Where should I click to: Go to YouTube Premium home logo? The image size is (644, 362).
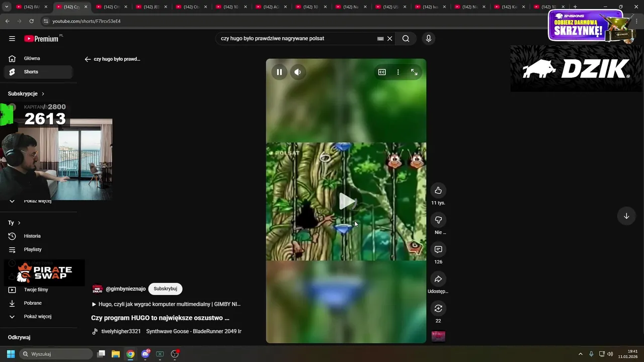(41, 39)
